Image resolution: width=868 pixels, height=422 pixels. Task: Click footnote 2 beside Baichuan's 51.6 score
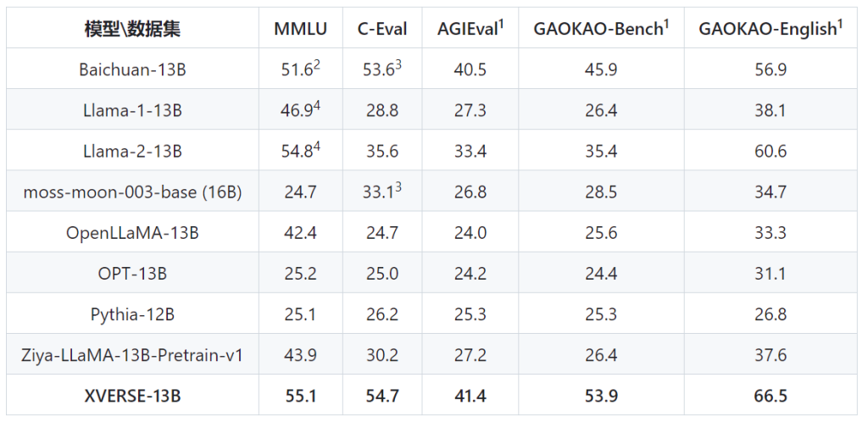pos(317,64)
